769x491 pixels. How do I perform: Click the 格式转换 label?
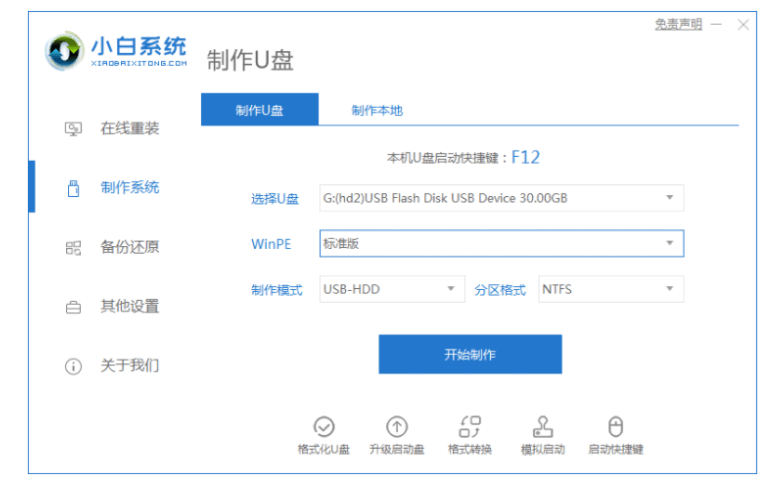click(x=470, y=449)
